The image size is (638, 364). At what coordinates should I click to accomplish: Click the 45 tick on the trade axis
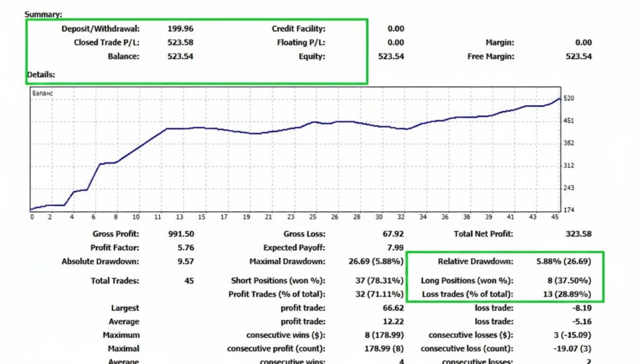click(x=555, y=217)
